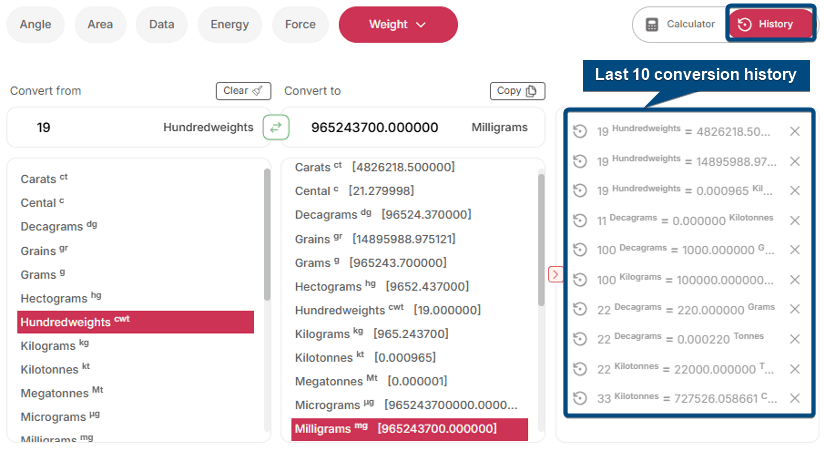Remove the first 19 Hundredweights history entry
This screenshot has height=451, width=825.
click(x=795, y=132)
